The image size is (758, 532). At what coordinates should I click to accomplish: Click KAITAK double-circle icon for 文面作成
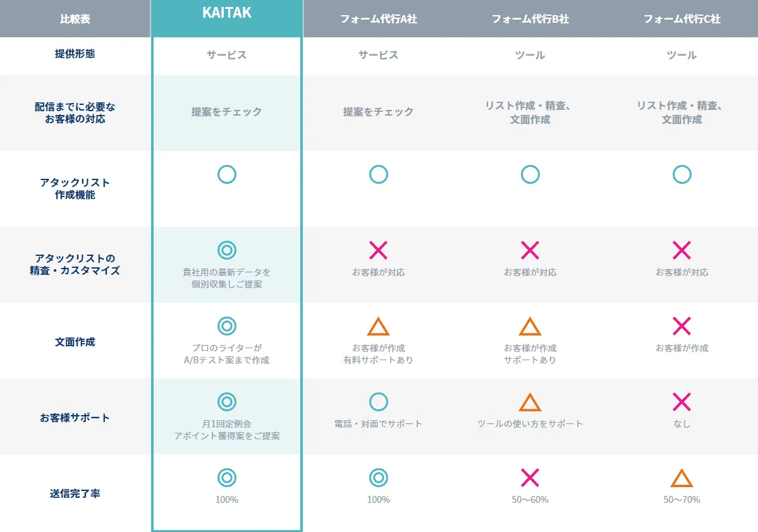pos(226,326)
